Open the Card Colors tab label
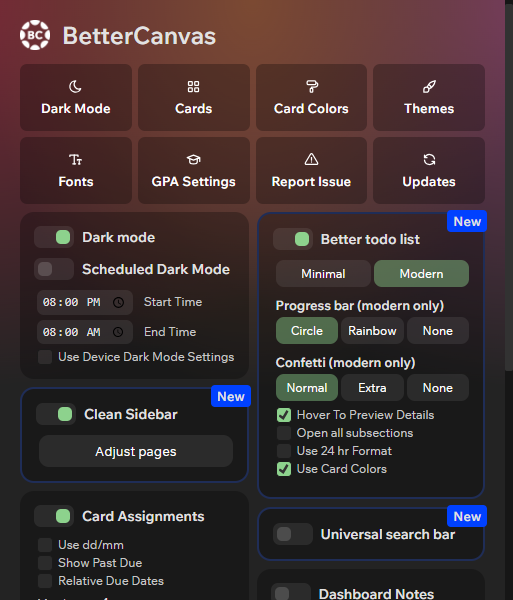The image size is (513, 600). [311, 109]
